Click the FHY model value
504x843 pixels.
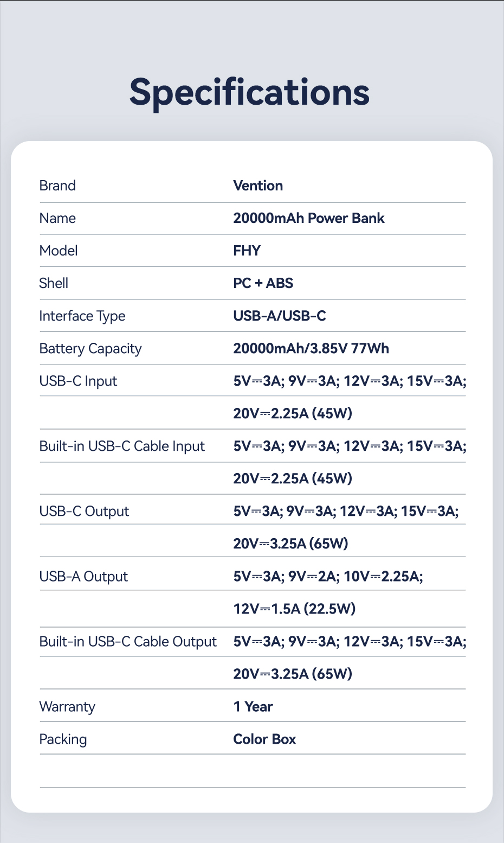pyautogui.click(x=247, y=251)
